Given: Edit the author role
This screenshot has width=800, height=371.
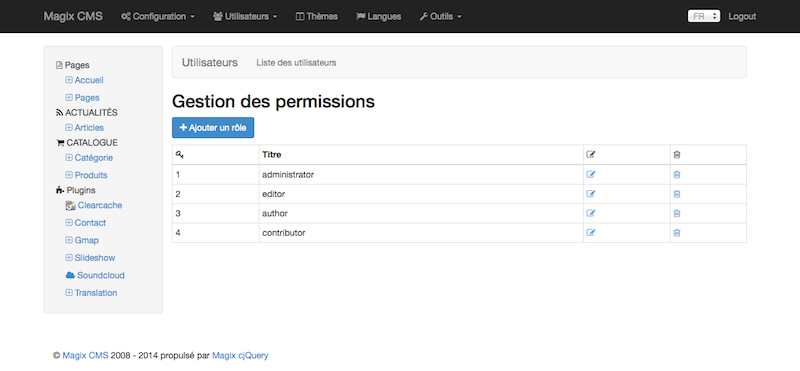Looking at the screenshot, I should click(591, 213).
